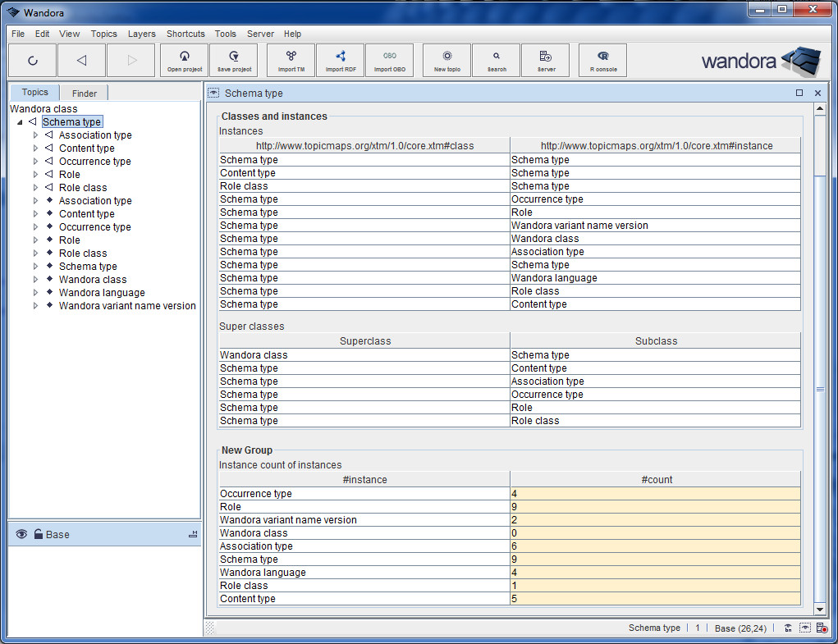The image size is (838, 644).
Task: Switch to the Finder tab
Action: [83, 92]
